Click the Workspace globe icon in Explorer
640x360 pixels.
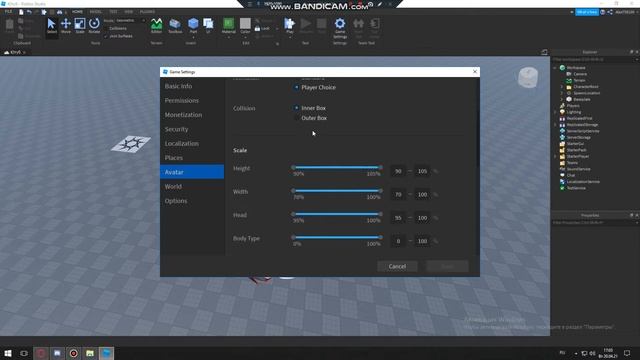(562, 68)
